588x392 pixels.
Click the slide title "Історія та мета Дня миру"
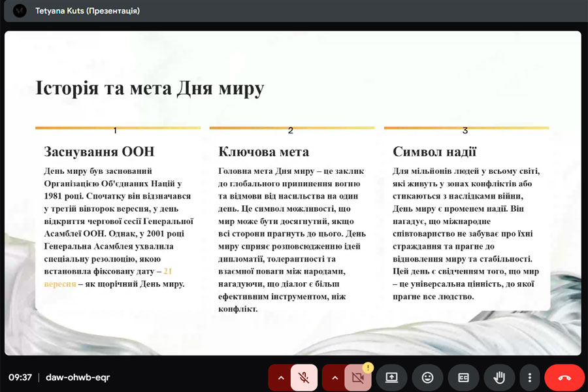150,88
